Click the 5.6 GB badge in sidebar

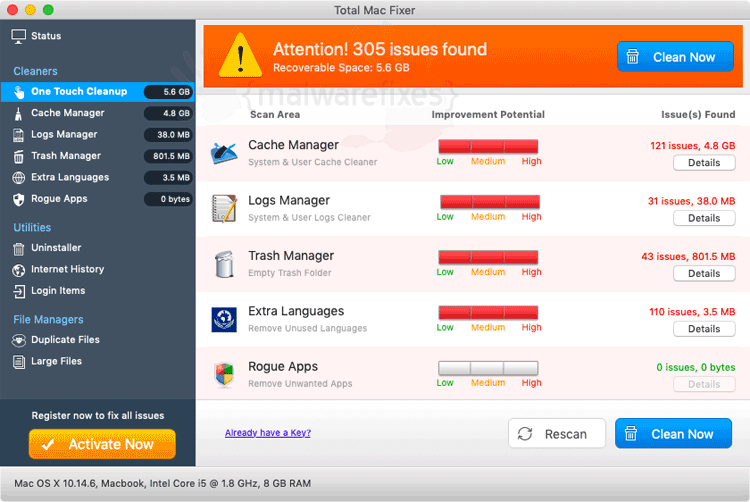(x=169, y=92)
